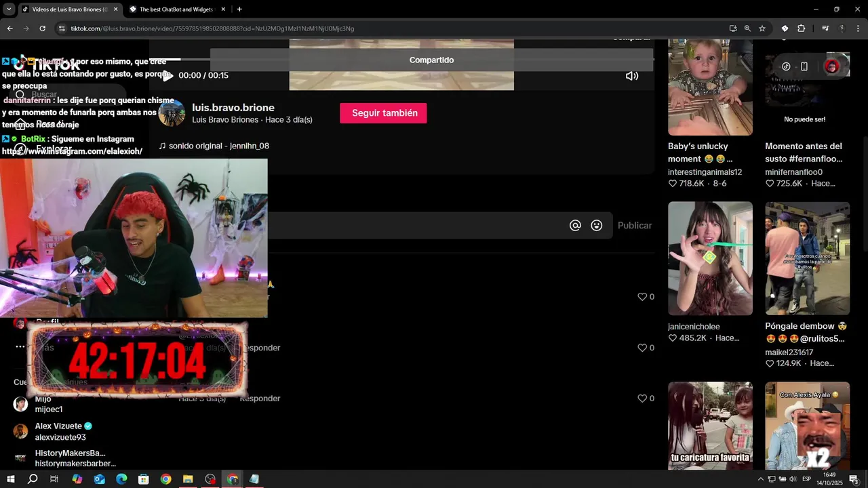Click the phone icon in floating pill

804,66
